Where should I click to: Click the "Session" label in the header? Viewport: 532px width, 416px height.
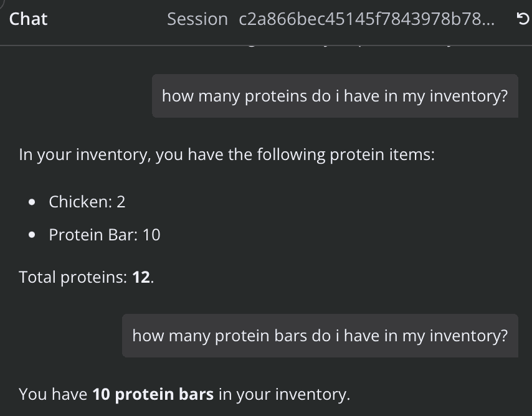tap(197, 19)
